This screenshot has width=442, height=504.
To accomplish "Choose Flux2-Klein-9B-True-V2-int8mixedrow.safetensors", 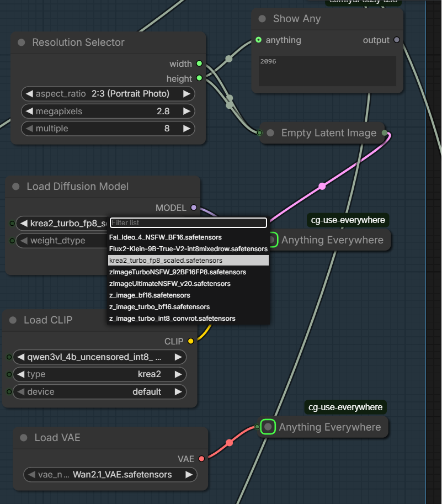I will 188,249.
